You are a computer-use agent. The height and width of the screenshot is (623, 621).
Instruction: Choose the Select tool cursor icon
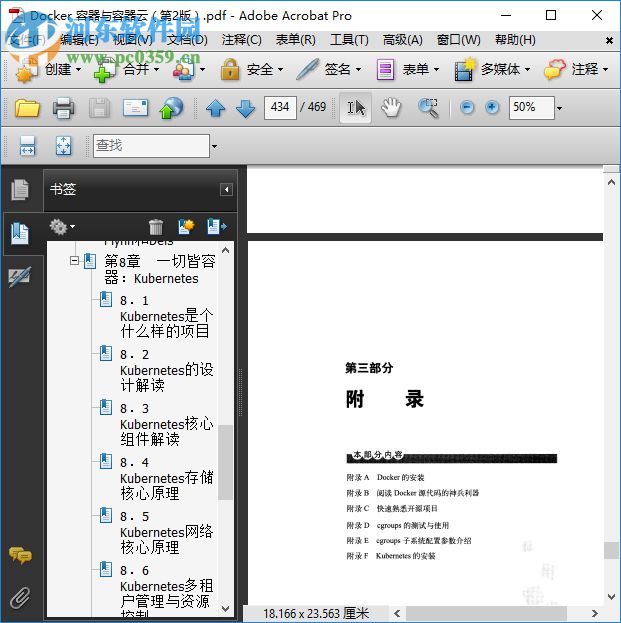[356, 108]
